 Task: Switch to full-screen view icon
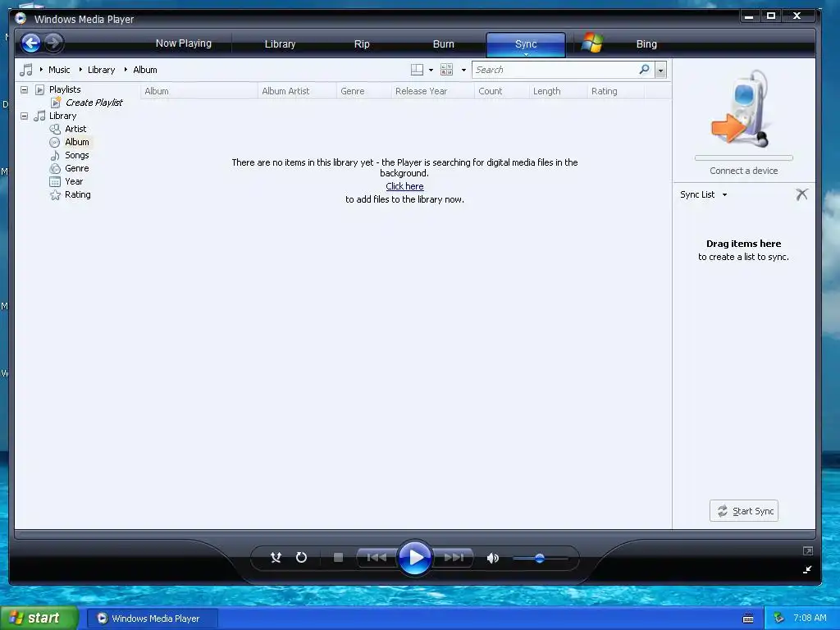pyautogui.click(x=808, y=550)
